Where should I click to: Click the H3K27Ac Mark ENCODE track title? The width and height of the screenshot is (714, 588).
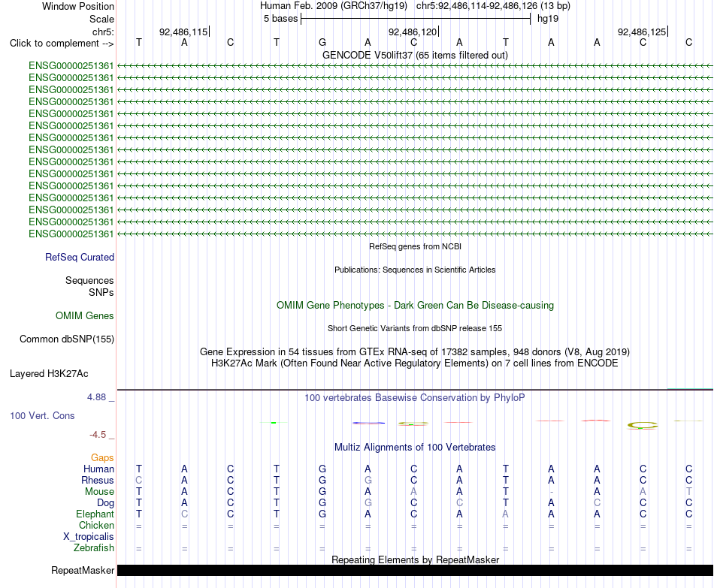pyautogui.click(x=415, y=363)
